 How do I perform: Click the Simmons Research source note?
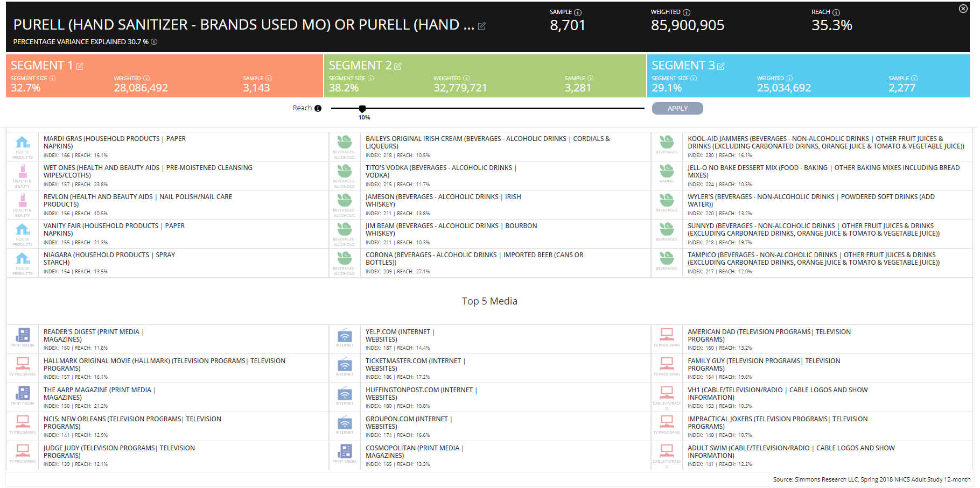coord(872,479)
